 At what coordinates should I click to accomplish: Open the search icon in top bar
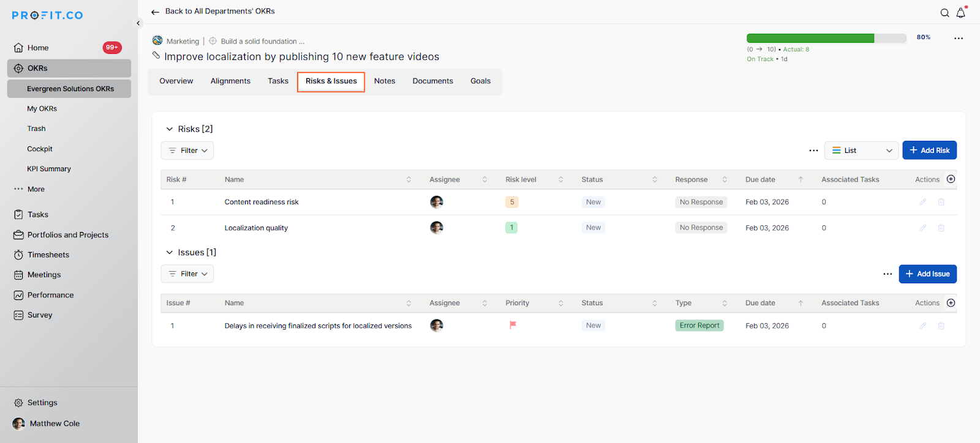[x=944, y=13]
